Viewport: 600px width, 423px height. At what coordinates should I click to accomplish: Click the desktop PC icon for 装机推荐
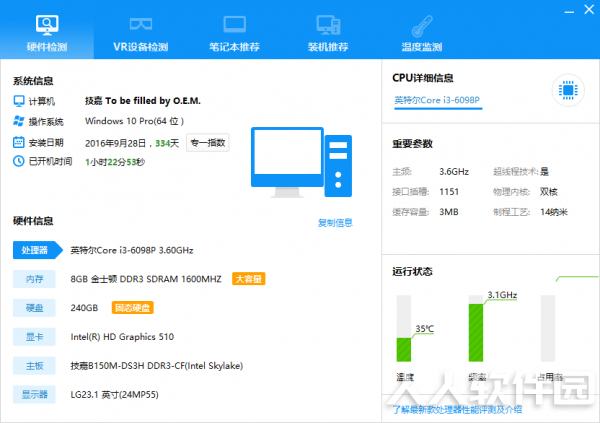coord(328,24)
